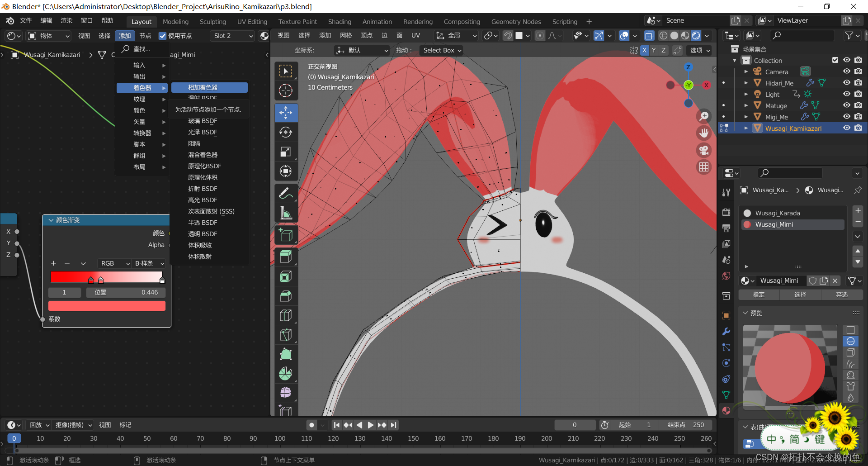Switch to the Shading workspace tab
The width and height of the screenshot is (868, 466).
click(x=340, y=22)
